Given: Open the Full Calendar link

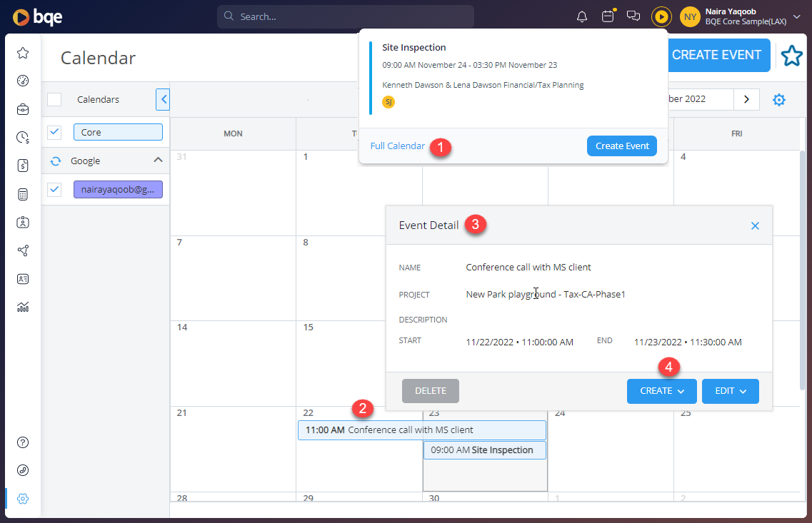Looking at the screenshot, I should 398,146.
